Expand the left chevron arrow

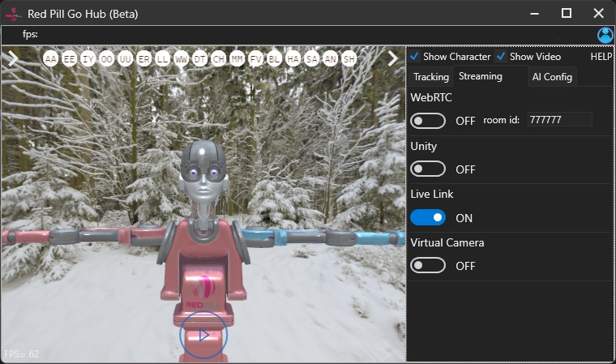pos(13,58)
